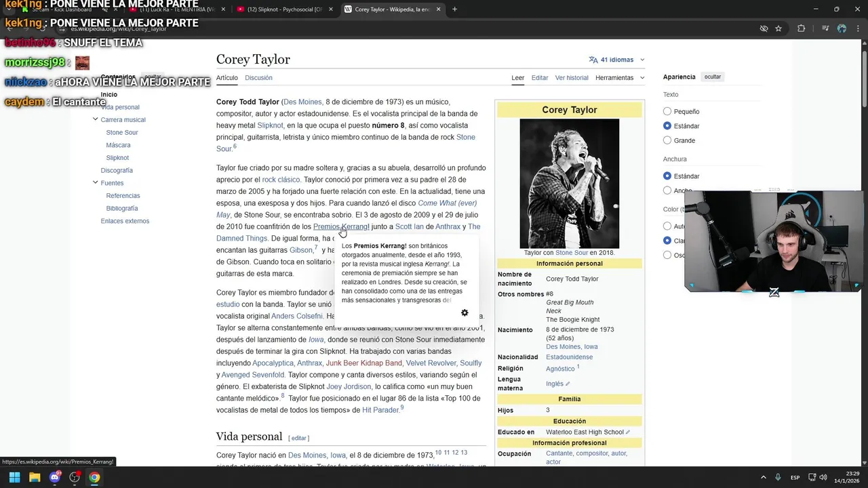This screenshot has height=488, width=868.
Task: Open the Estadounidense nationality link
Action: coord(569,357)
